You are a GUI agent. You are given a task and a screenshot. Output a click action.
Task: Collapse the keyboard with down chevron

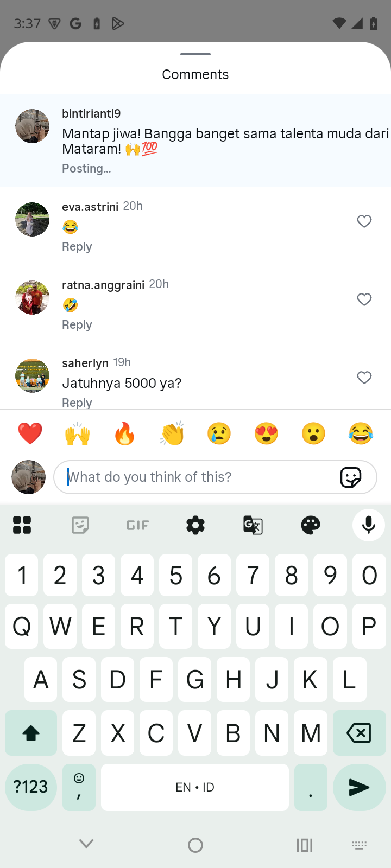tap(86, 844)
